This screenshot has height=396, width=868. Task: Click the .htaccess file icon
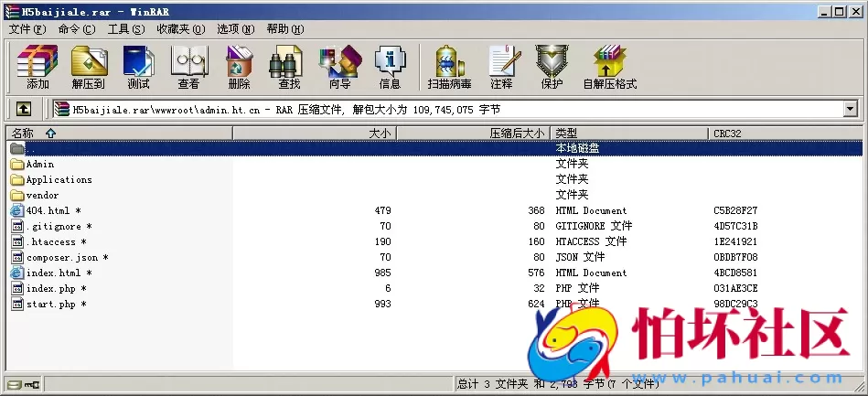coord(17,241)
